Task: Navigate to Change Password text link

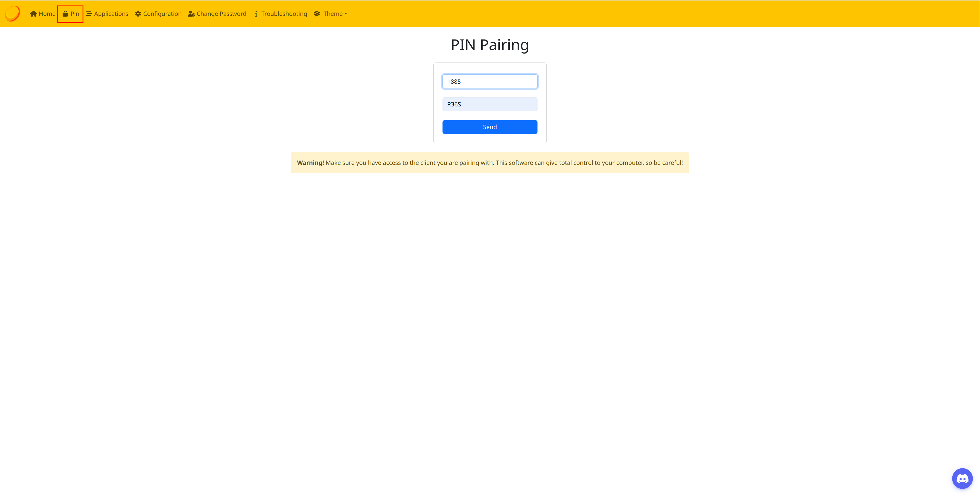Action: pos(221,14)
